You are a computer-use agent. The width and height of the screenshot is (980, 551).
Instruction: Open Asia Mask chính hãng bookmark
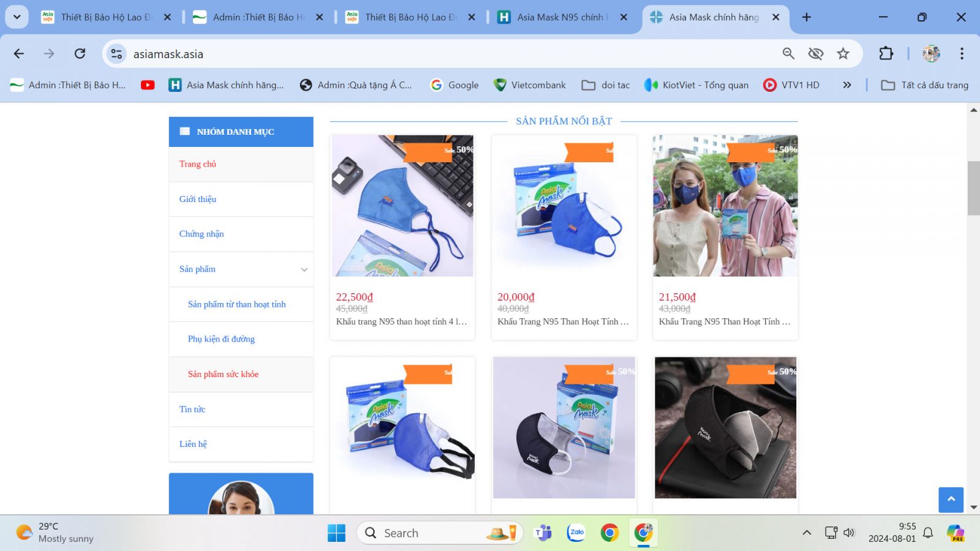[x=227, y=85]
